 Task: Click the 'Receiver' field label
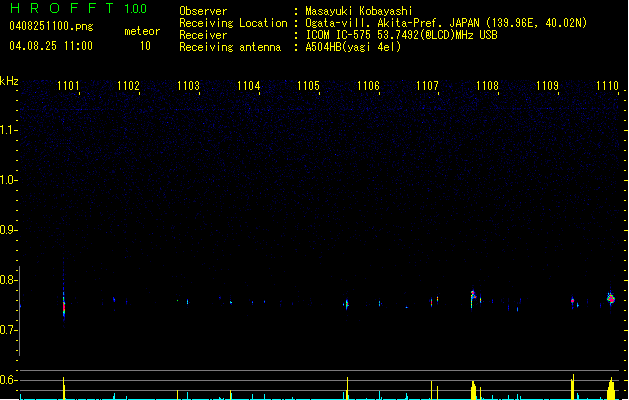click(203, 35)
